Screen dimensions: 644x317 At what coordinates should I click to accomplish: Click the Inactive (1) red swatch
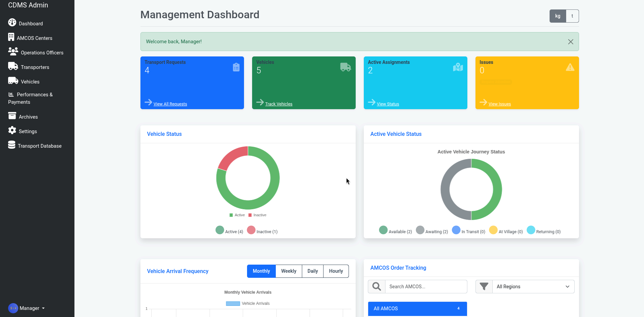coord(251,230)
